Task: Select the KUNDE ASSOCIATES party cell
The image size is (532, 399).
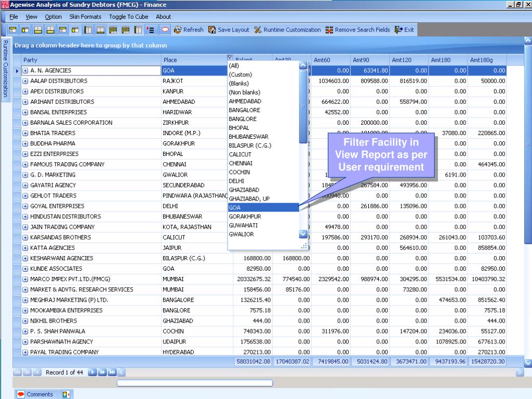Action: click(91, 269)
